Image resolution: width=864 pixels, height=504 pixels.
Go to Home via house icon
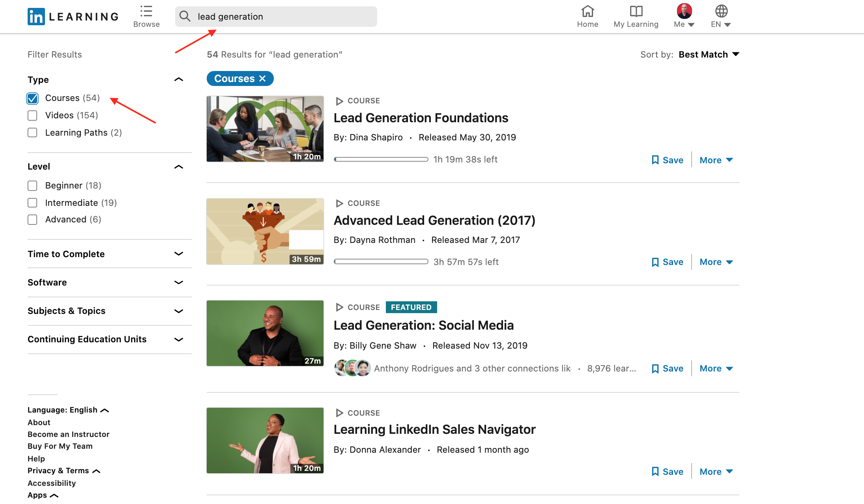[x=587, y=11]
